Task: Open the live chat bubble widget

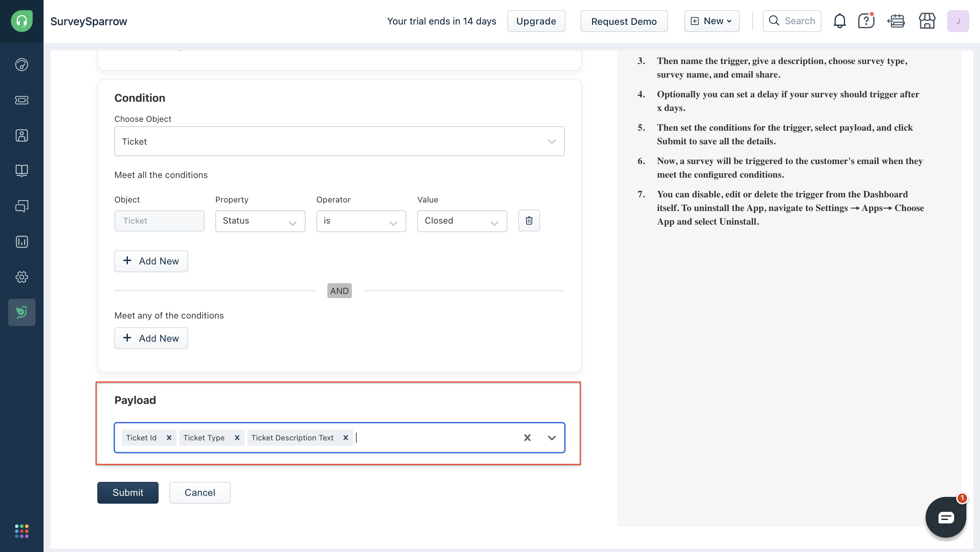Action: coord(945,517)
